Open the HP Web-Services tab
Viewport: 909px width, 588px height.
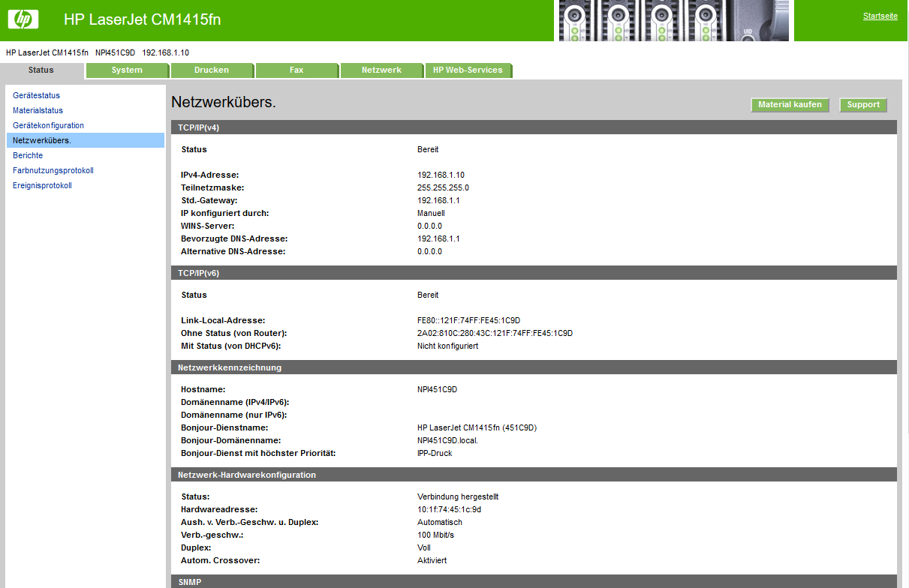click(x=468, y=70)
